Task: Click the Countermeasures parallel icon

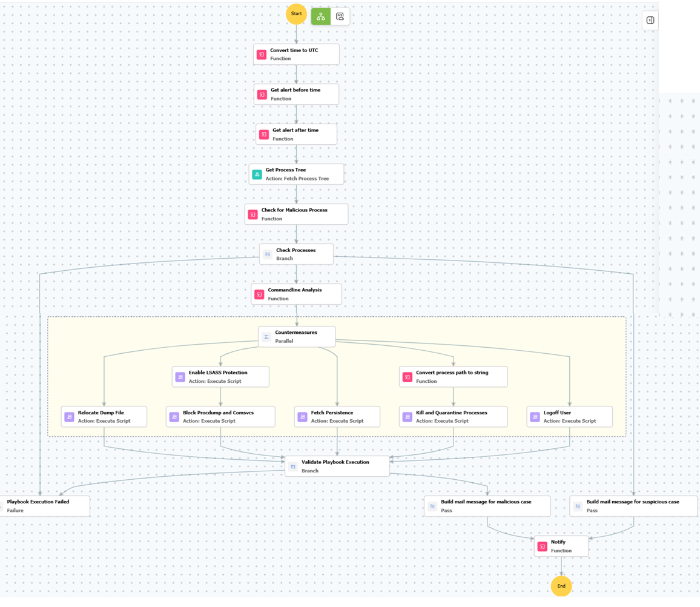Action: [x=266, y=337]
